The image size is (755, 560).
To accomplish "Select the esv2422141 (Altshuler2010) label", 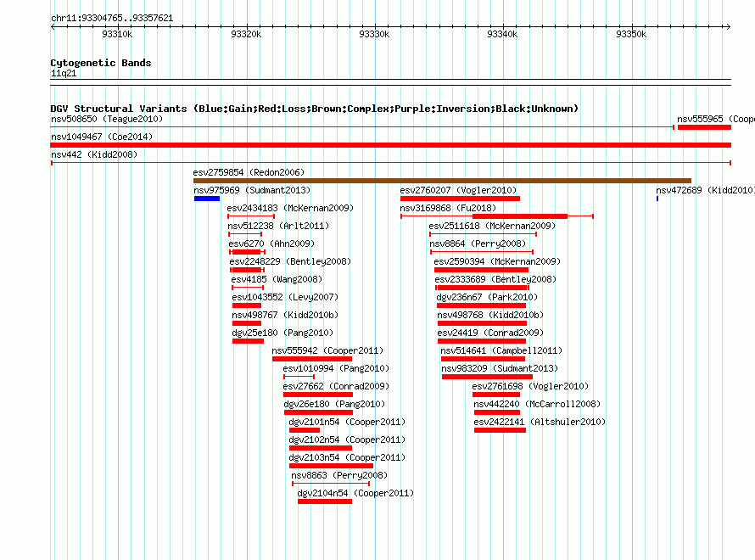I will pyautogui.click(x=540, y=422).
